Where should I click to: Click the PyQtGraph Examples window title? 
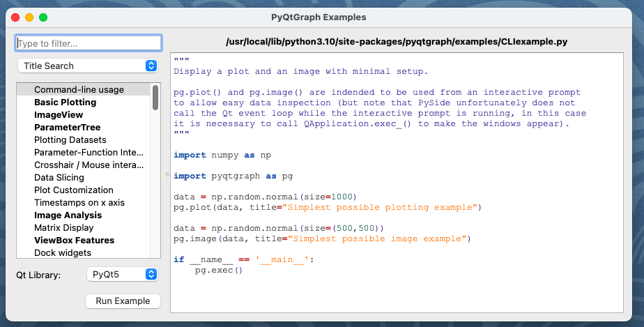pos(319,17)
